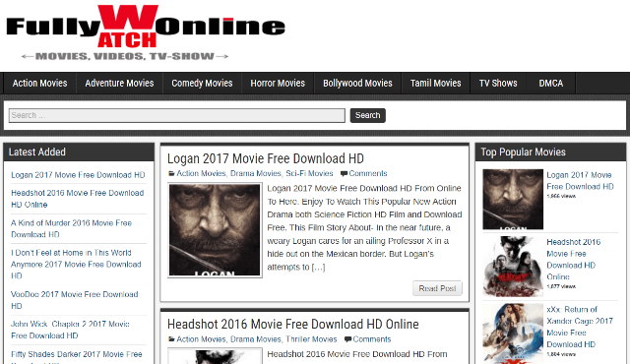This screenshot has width=630, height=364.
Task: Click the comment bubble icon under the Headshot title
Action: click(347, 339)
